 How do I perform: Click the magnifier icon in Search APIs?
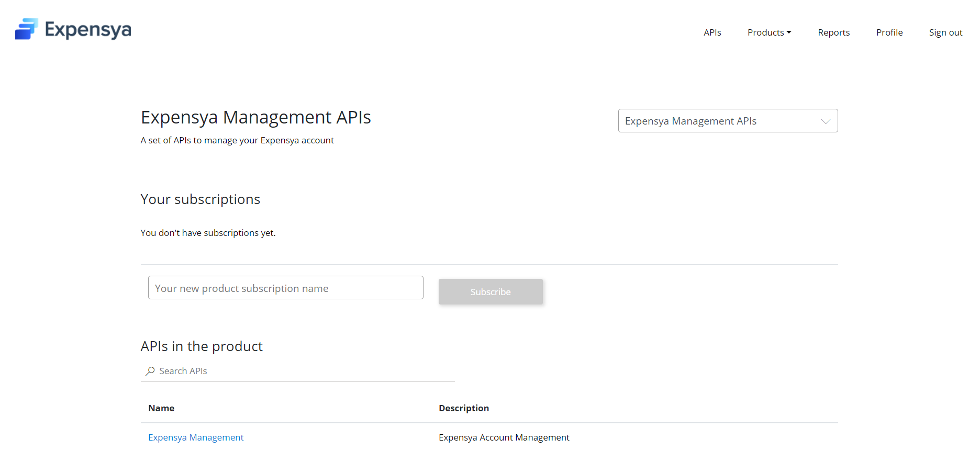click(150, 371)
